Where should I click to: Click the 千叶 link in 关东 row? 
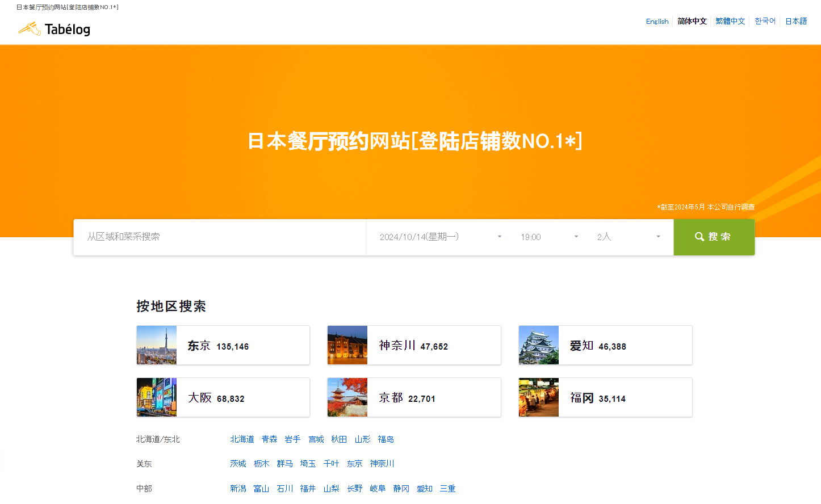pos(331,464)
